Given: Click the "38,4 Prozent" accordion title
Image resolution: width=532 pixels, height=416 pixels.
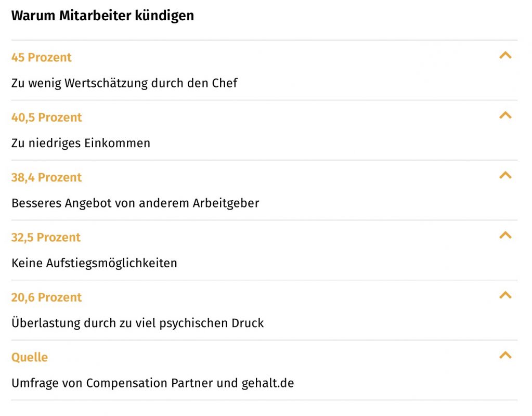Looking at the screenshot, I should (x=47, y=177).
